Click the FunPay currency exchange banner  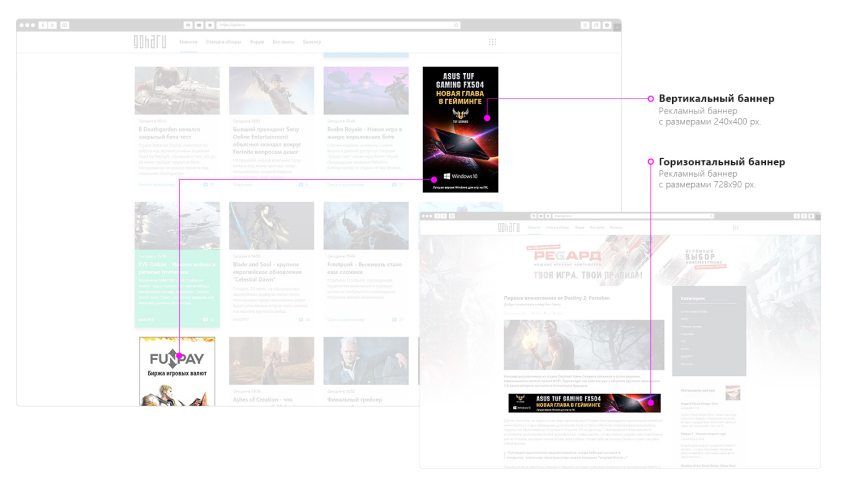tap(177, 371)
